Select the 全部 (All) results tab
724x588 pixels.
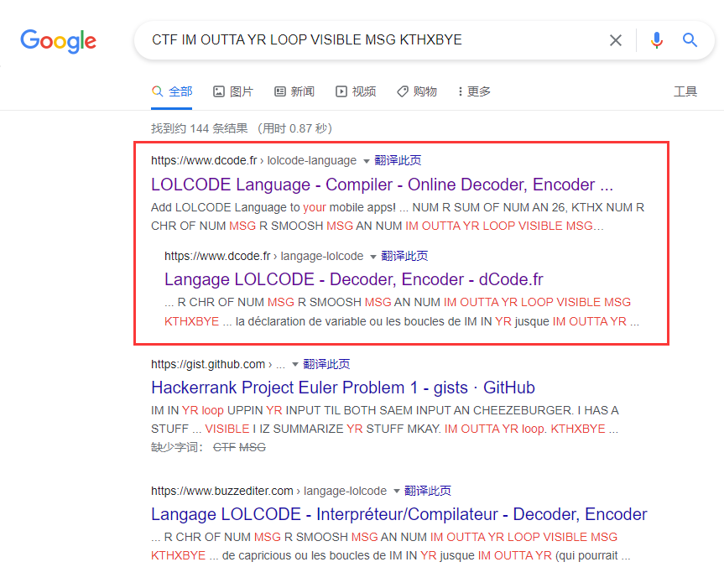(172, 91)
